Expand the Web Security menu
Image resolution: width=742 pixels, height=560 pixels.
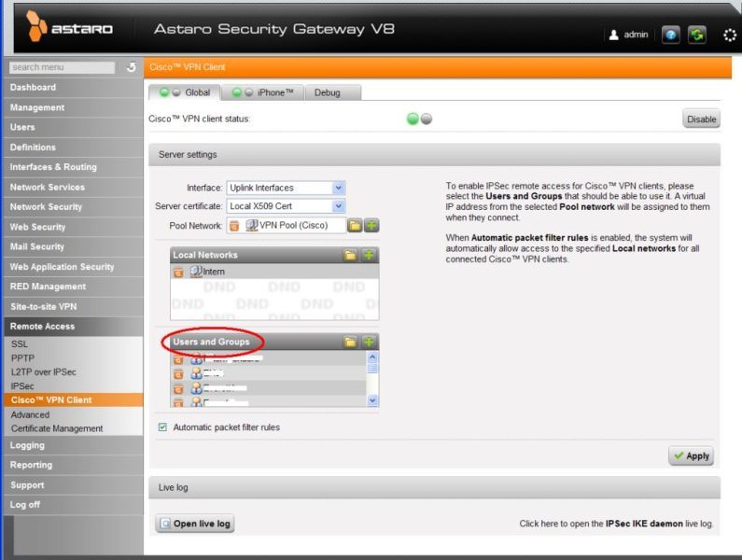point(74,227)
